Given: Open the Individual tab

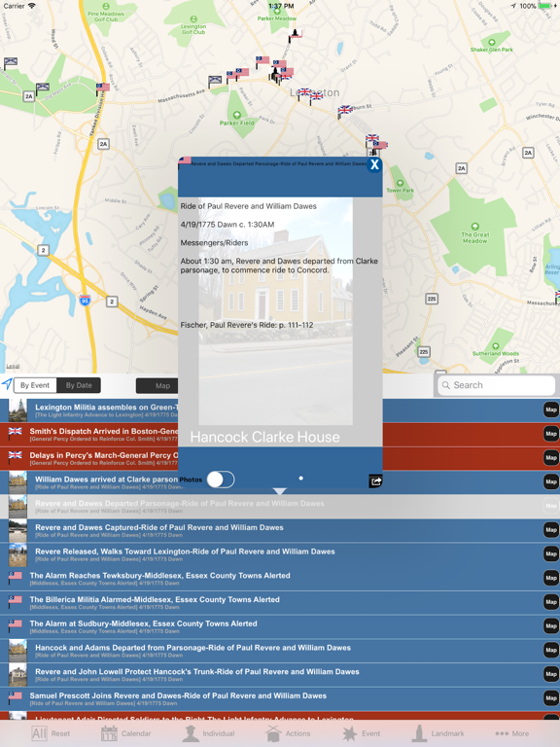Looking at the screenshot, I should [x=209, y=733].
